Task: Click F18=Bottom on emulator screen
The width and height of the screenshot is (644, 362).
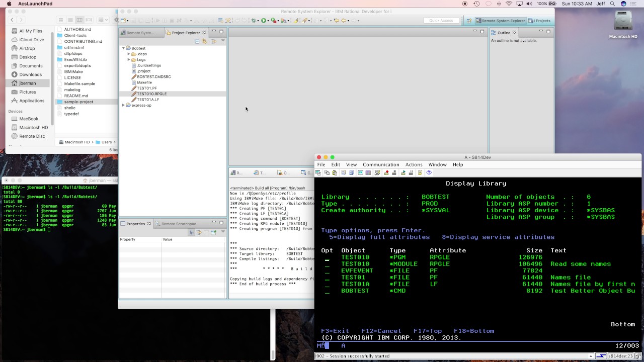Action: click(x=474, y=331)
